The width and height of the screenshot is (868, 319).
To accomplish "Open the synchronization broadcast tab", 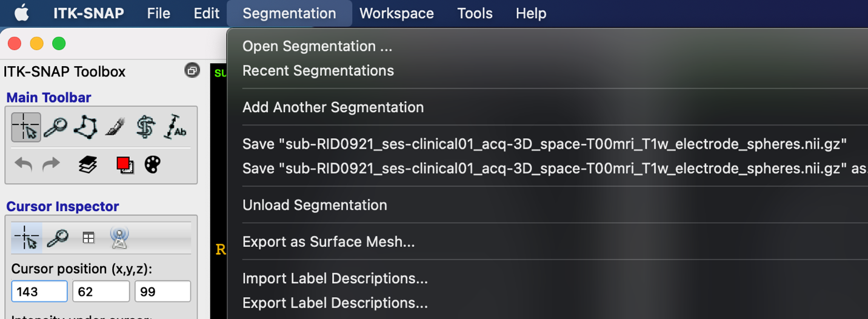I will [119, 238].
